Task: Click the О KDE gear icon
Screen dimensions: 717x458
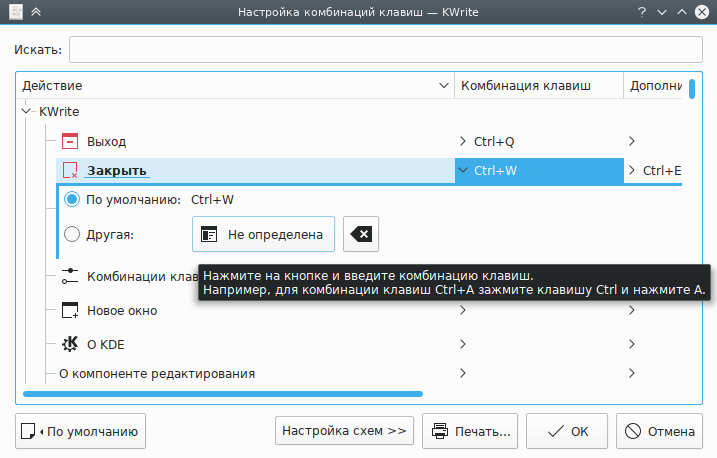Action: click(x=70, y=344)
